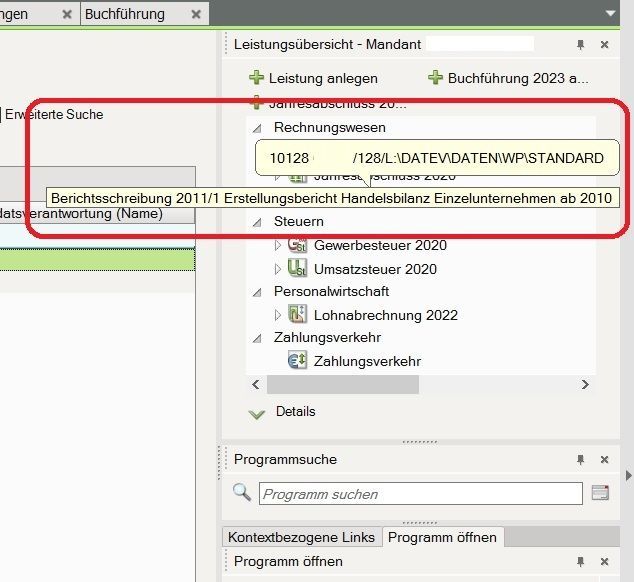Expand the Lohnabrechnung 2022 tree node
The image size is (634, 582).
coord(278,315)
